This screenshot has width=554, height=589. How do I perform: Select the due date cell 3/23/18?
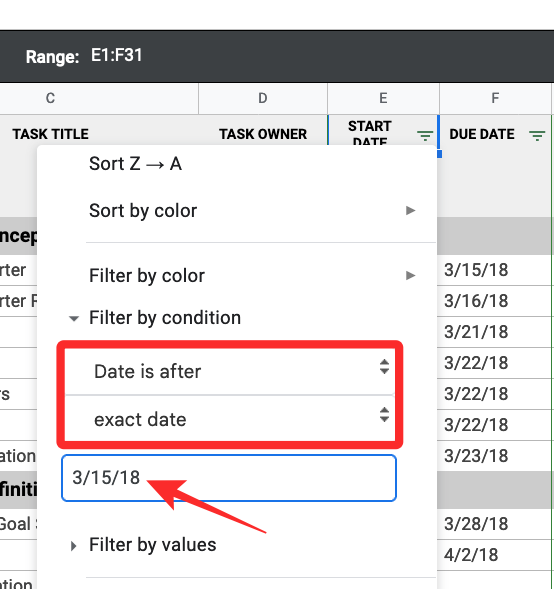[494, 456]
